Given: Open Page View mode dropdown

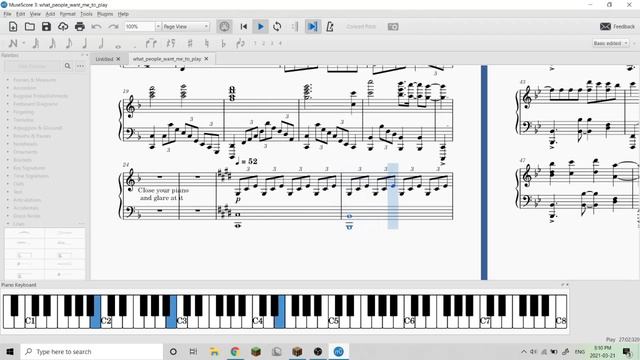Looking at the screenshot, I should tap(186, 27).
